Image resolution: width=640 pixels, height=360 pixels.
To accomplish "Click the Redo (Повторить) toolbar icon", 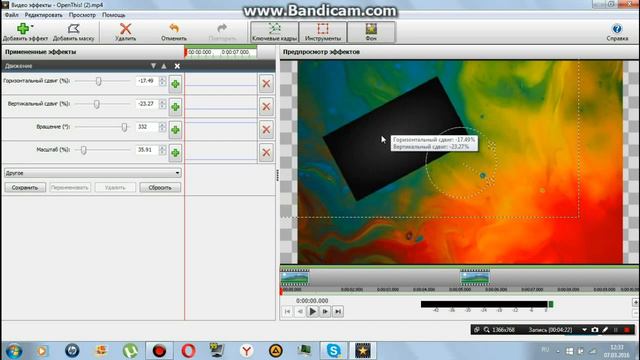I will point(222,29).
